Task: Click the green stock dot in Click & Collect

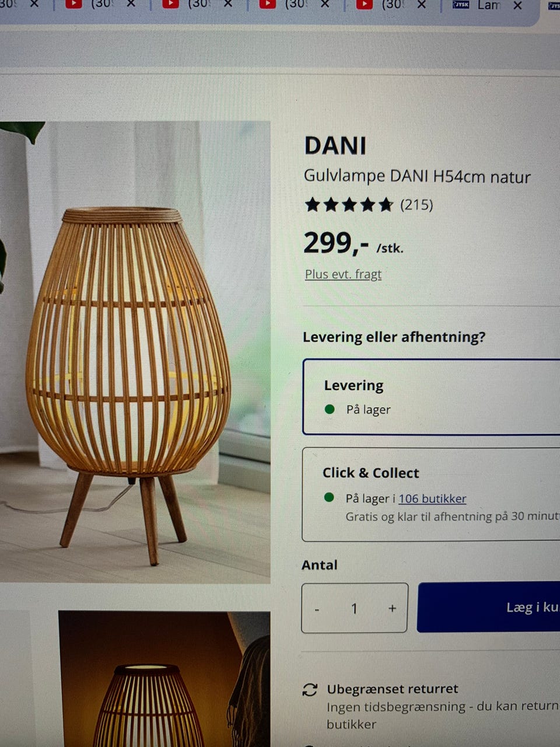Action: pyautogui.click(x=329, y=498)
